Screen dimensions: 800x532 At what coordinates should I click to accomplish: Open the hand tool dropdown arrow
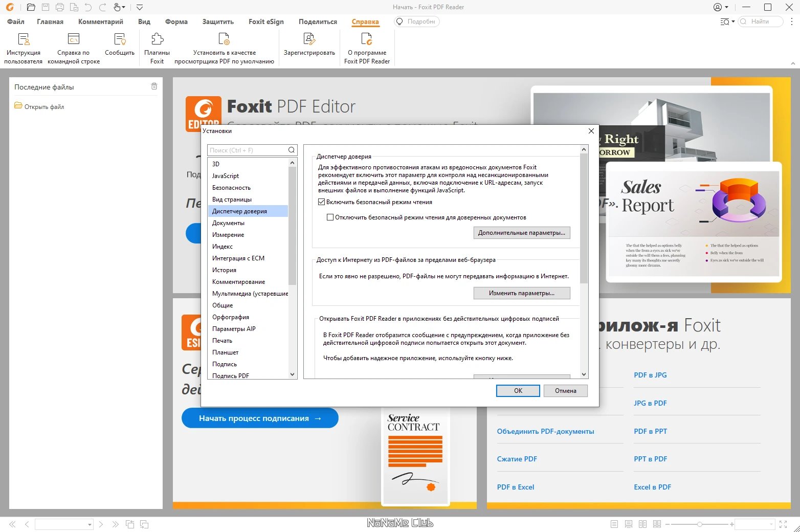click(x=123, y=7)
